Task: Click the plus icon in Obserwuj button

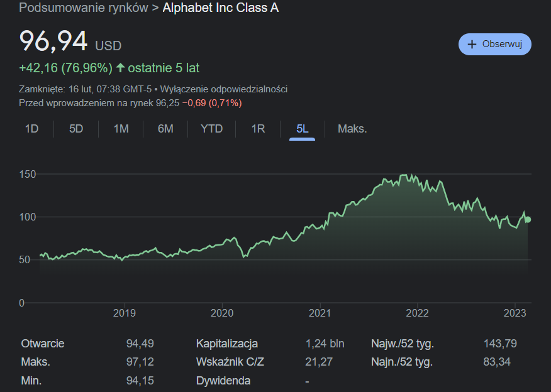Action: tap(472, 45)
